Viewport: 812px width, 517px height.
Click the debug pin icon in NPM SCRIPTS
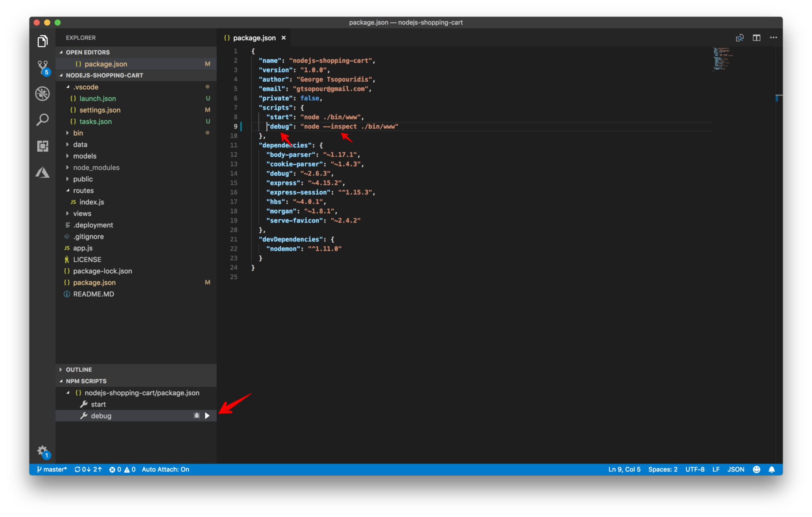pos(197,415)
